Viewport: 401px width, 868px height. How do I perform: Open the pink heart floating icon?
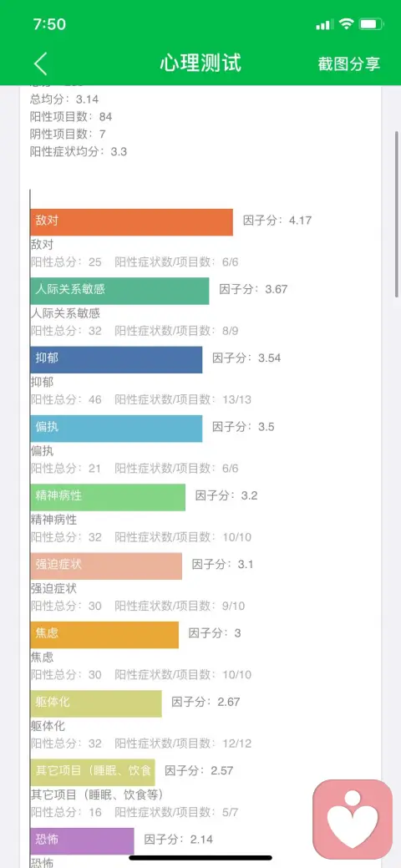click(x=353, y=820)
